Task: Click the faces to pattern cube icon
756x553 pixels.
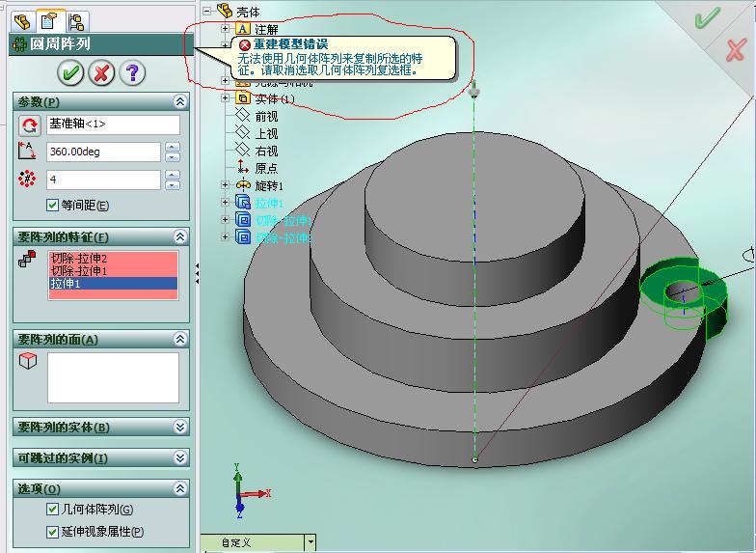Action: pyautogui.click(x=27, y=361)
